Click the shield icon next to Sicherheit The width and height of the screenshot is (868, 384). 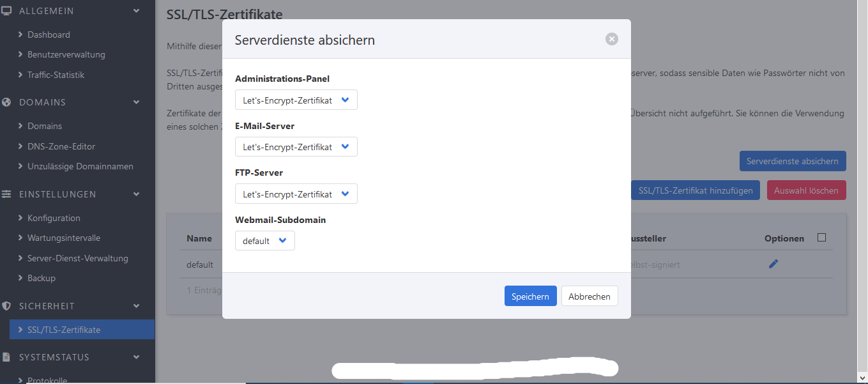(x=7, y=306)
